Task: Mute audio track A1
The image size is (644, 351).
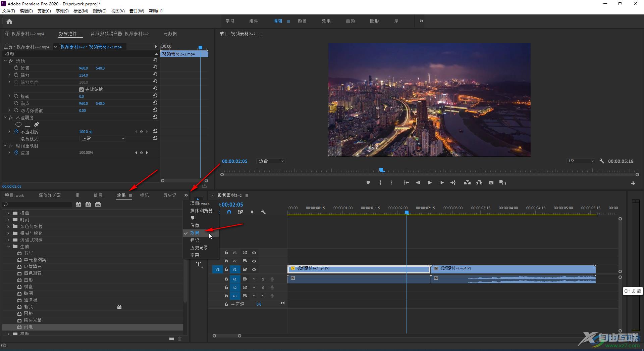Action: click(x=254, y=279)
